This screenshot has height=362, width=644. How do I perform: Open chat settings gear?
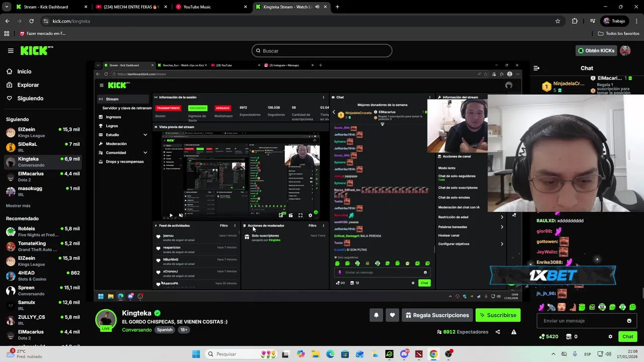click(610, 336)
